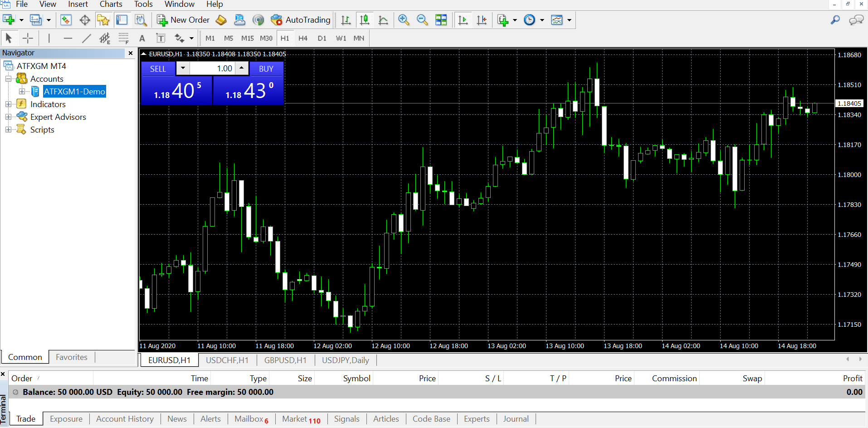Viewport: 868px width, 428px height.
Task: Toggle the Chart Shift button
Action: [x=482, y=20]
